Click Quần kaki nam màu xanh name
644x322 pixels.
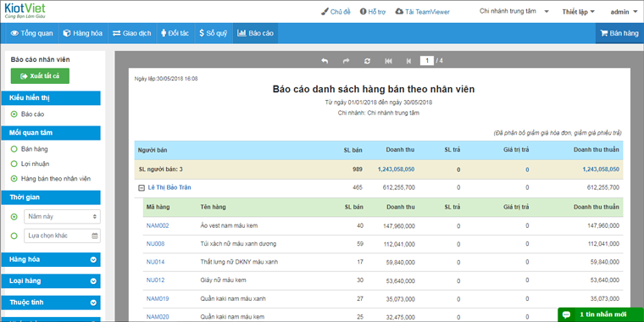[x=232, y=298]
